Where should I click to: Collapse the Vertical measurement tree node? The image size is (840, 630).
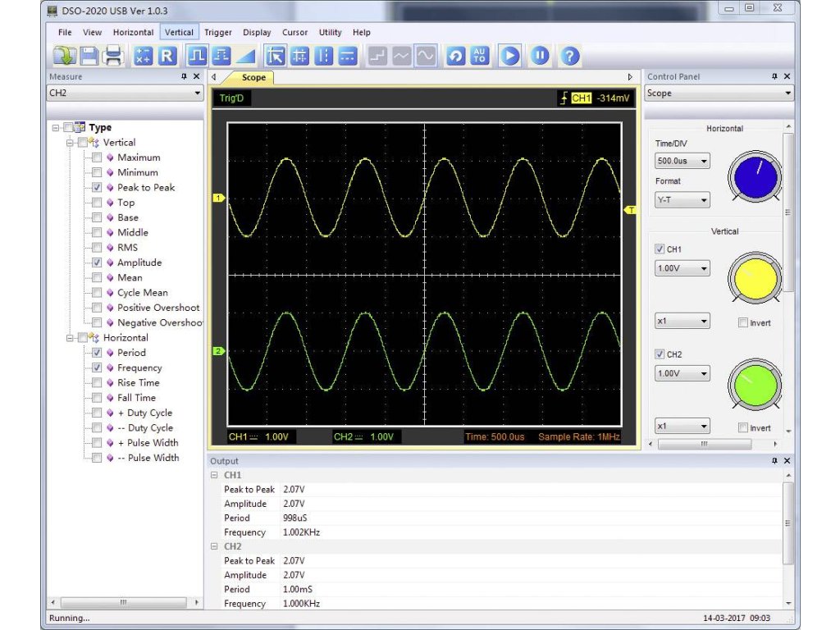[71, 143]
